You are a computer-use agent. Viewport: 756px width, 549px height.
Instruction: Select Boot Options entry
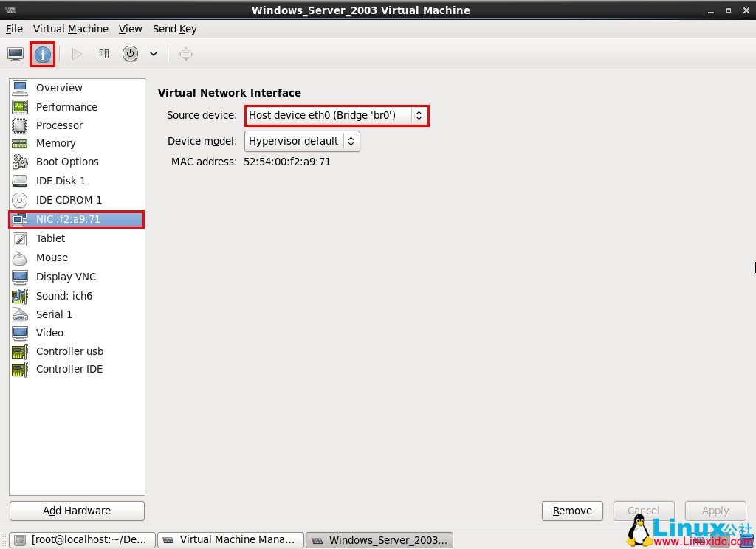[77, 162]
